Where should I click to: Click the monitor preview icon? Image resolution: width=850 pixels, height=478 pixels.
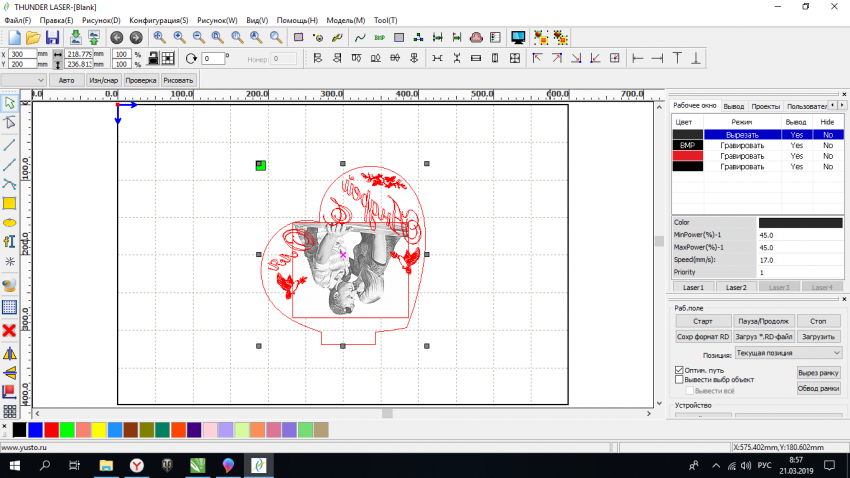(x=518, y=37)
